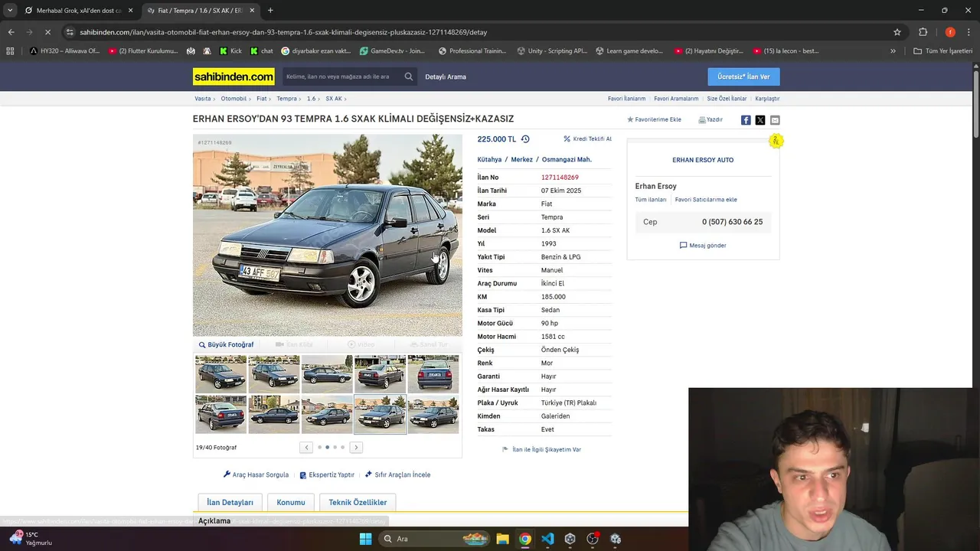The image size is (980, 551).
Task: Open File Explorer from taskbar
Action: click(502, 539)
